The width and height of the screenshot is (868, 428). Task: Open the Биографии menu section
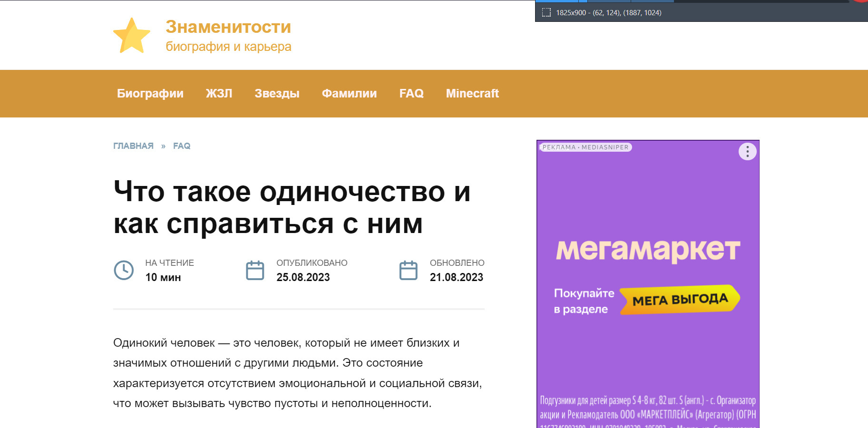tap(150, 93)
